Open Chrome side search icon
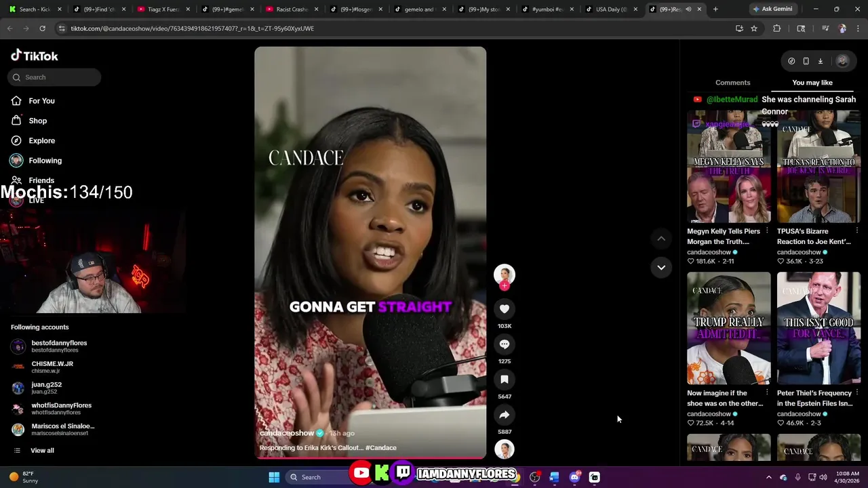The image size is (868, 488). click(801, 28)
